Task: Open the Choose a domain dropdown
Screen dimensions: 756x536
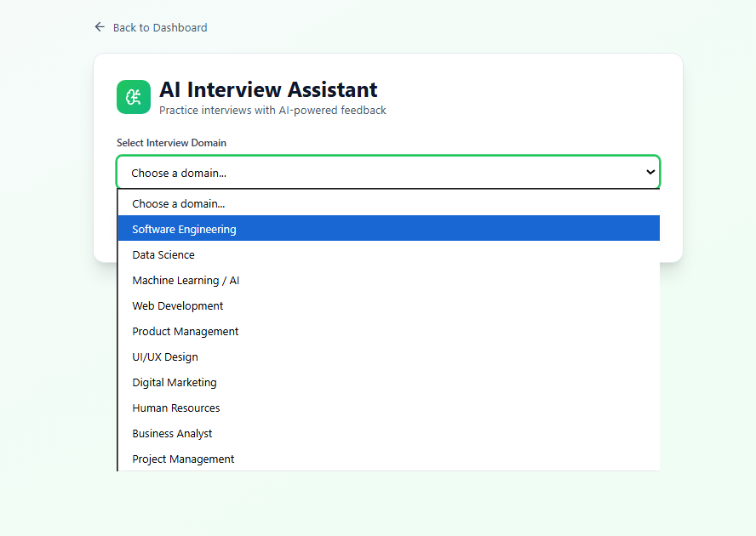Action: (x=387, y=172)
